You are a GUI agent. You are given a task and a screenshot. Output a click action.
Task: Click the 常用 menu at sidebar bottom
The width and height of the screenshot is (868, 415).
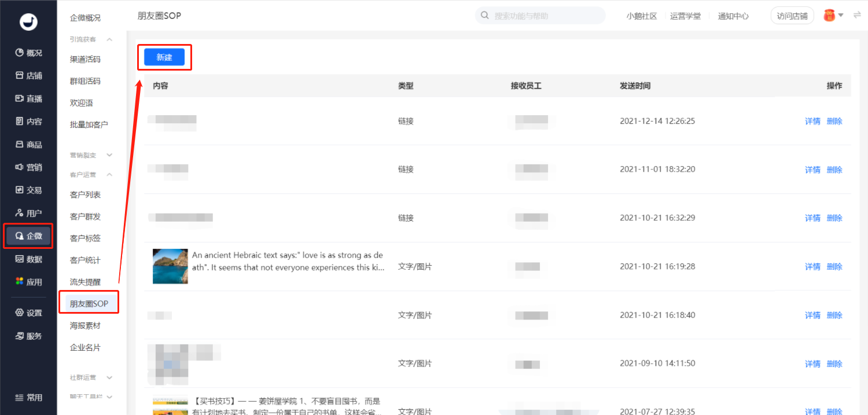coord(28,398)
